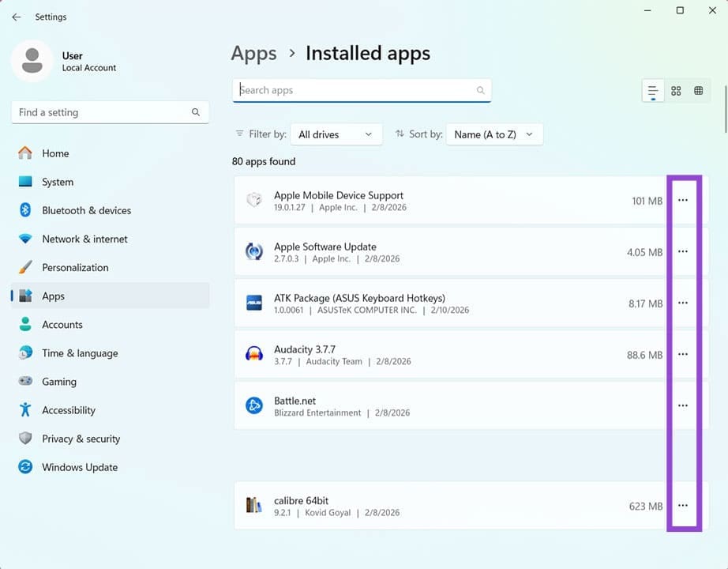
Task: Expand the Filter by All drives dropdown
Action: coord(336,134)
